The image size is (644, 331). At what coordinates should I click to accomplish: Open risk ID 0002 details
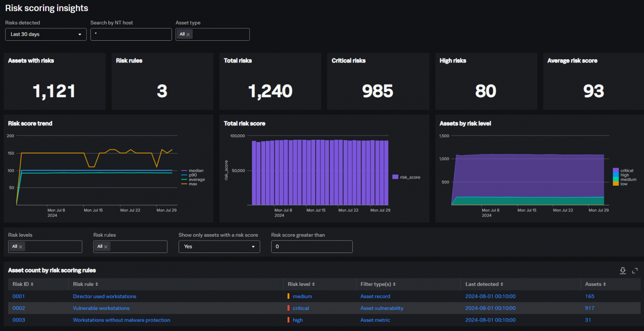18,308
